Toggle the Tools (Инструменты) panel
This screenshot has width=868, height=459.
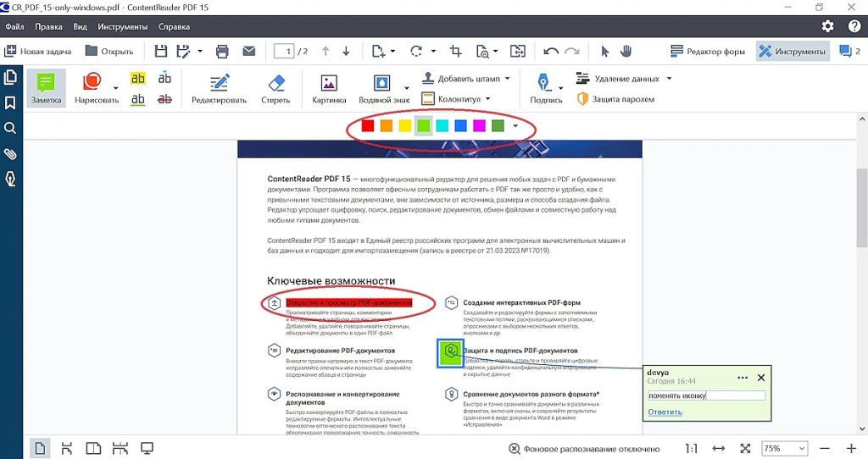(793, 52)
